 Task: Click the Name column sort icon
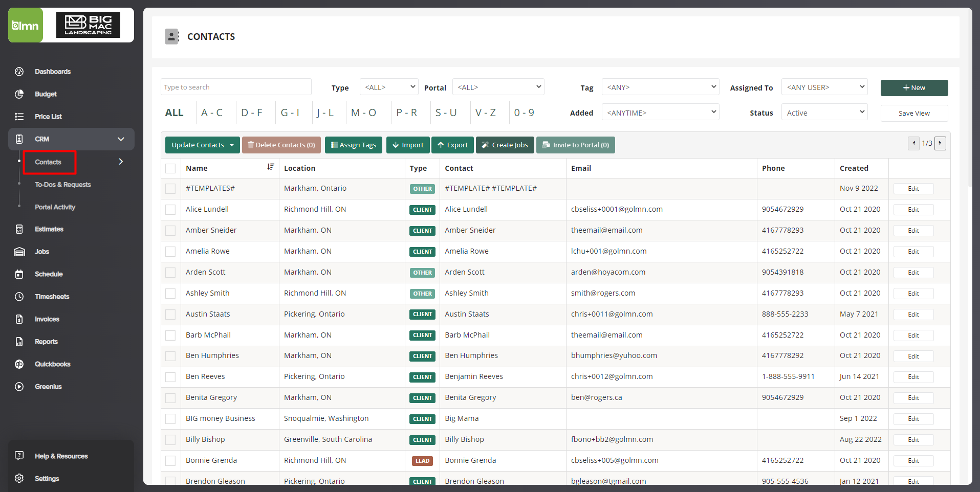[x=270, y=167]
